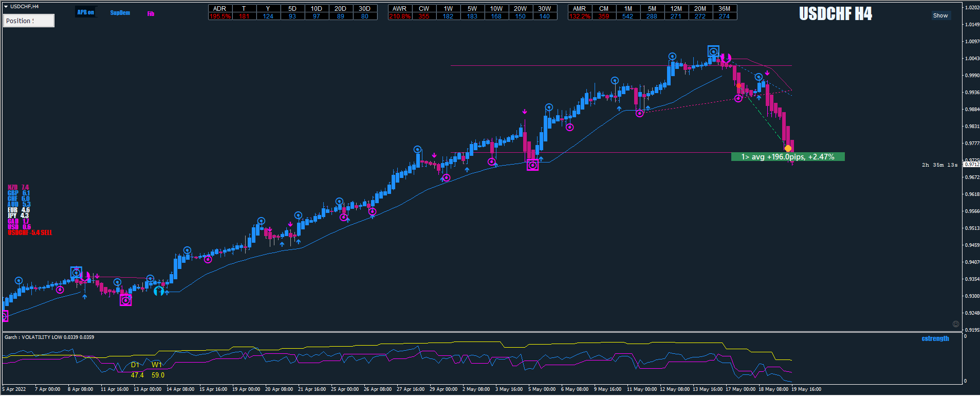The height and width of the screenshot is (396, 980).
Task: Focus the Position input field
Action: click(29, 21)
